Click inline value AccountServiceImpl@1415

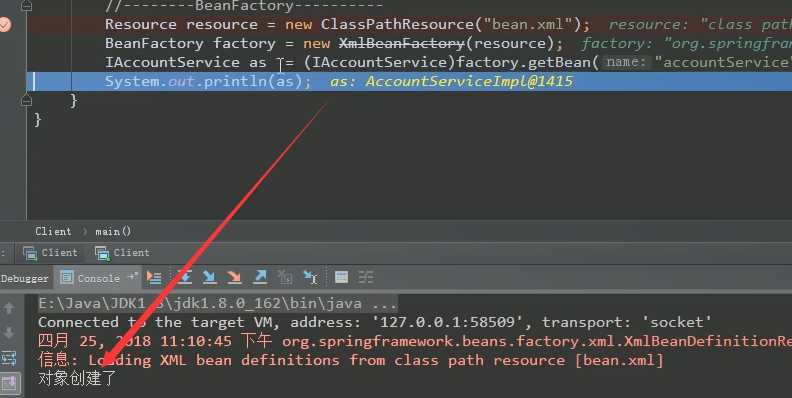pyautogui.click(x=469, y=81)
